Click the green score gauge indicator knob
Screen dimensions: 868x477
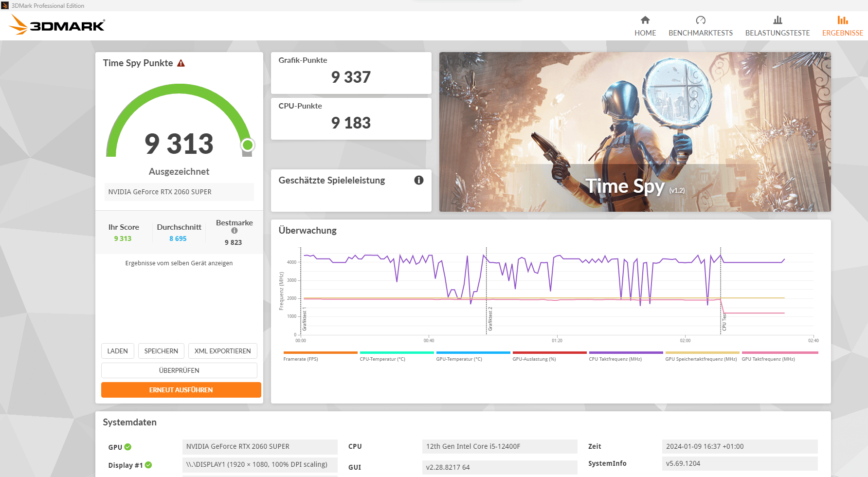[x=248, y=145]
